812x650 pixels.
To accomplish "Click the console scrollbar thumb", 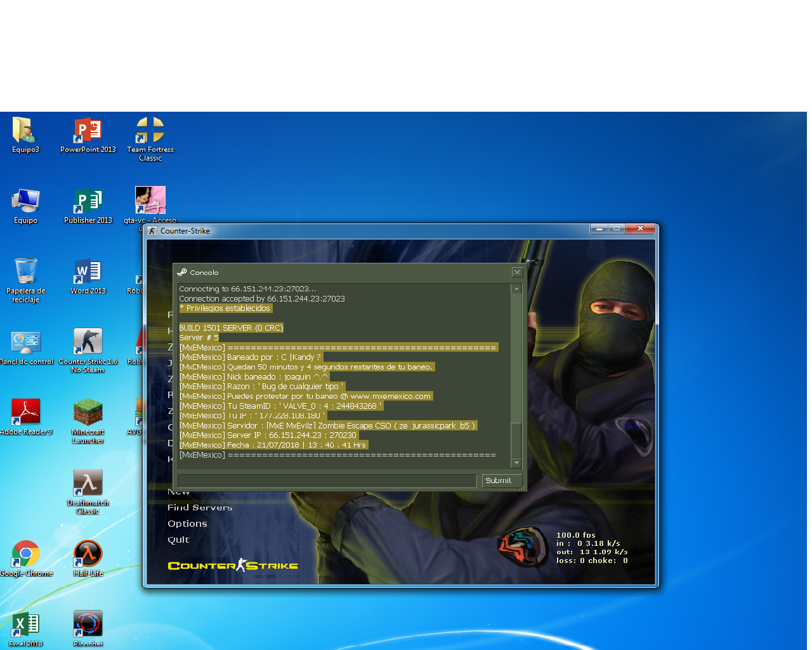I will coord(516,440).
